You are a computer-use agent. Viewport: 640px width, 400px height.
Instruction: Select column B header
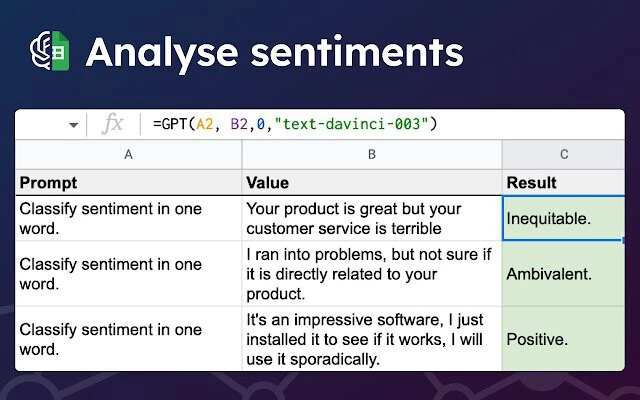point(372,154)
